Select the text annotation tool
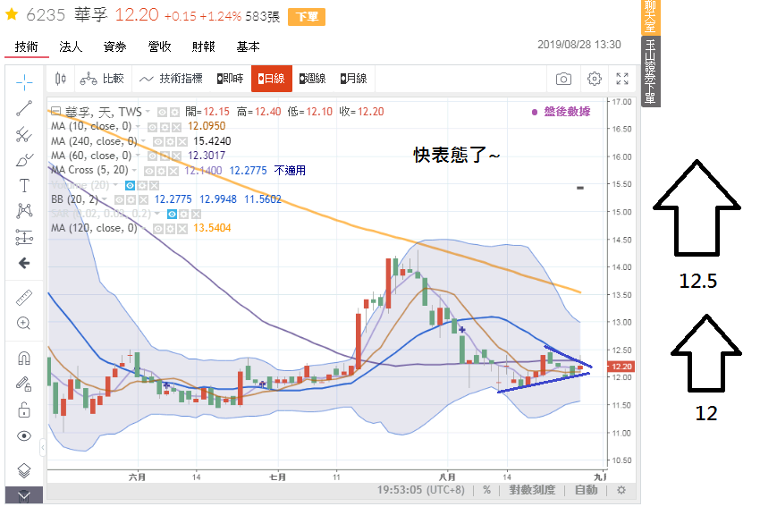 pos(24,186)
